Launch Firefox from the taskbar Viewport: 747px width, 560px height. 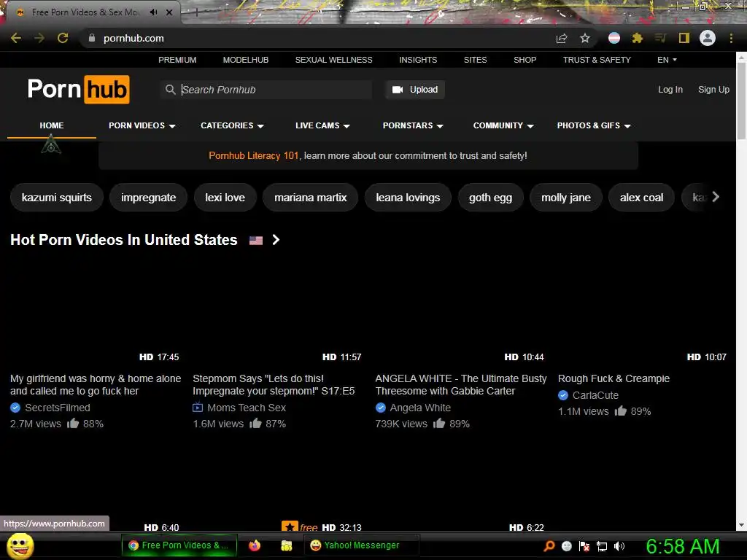[x=255, y=545]
